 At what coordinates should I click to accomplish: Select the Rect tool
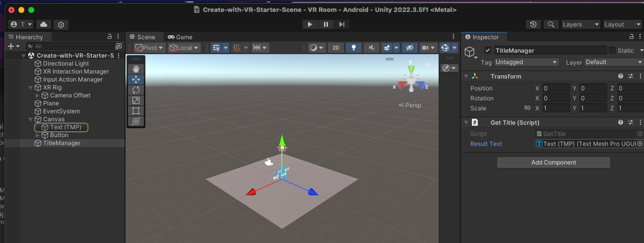[136, 111]
